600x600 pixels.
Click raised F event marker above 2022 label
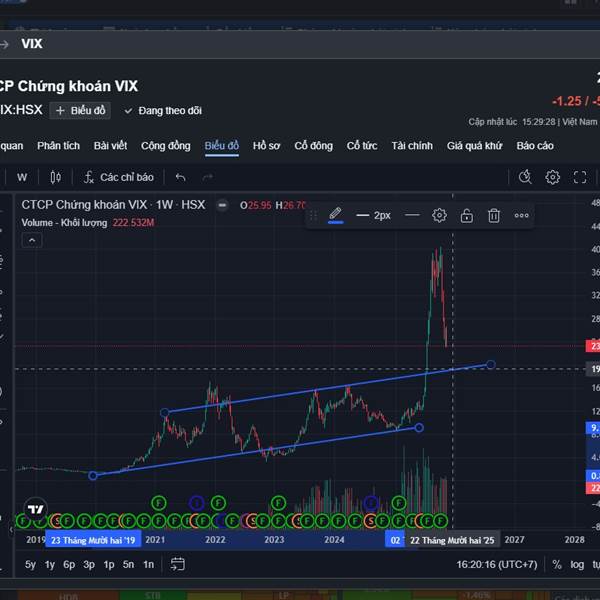point(218,503)
